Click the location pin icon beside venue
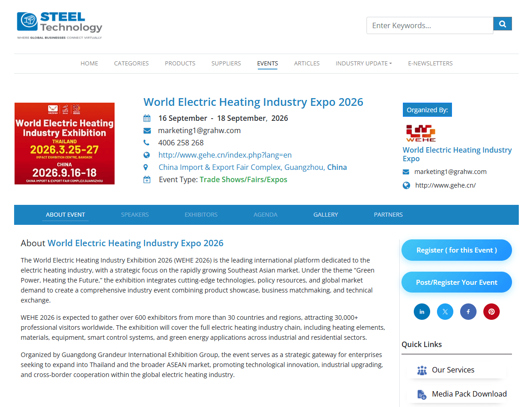The width and height of the screenshot is (532, 407). [146, 168]
